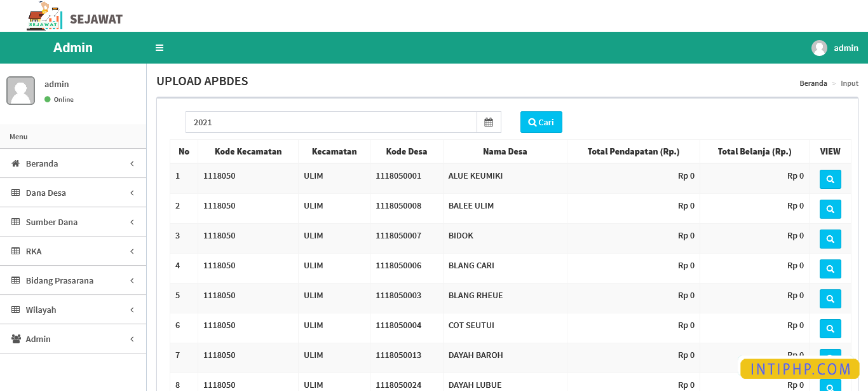868x391 pixels.
Task: Open the Bidang Prasarana menu item
Action: pos(73,280)
